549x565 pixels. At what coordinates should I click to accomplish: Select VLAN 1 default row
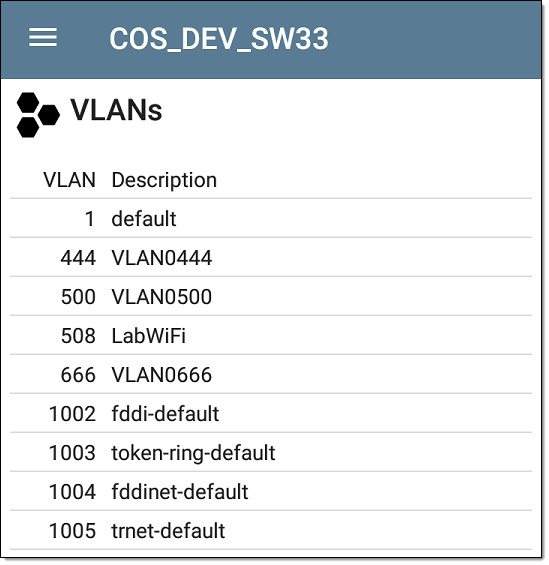271,218
